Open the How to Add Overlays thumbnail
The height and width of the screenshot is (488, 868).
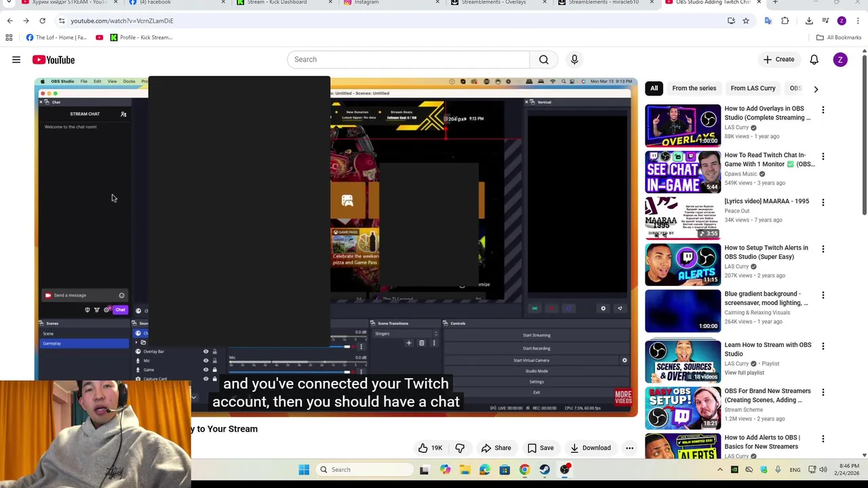pyautogui.click(x=683, y=125)
